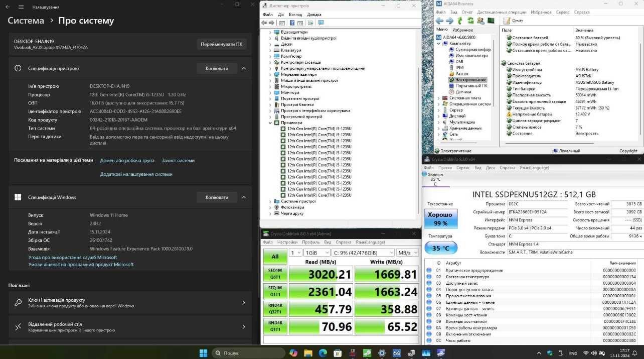Open the MB/s unit dropdown
This screenshot has height=359, width=644.
pos(407,253)
